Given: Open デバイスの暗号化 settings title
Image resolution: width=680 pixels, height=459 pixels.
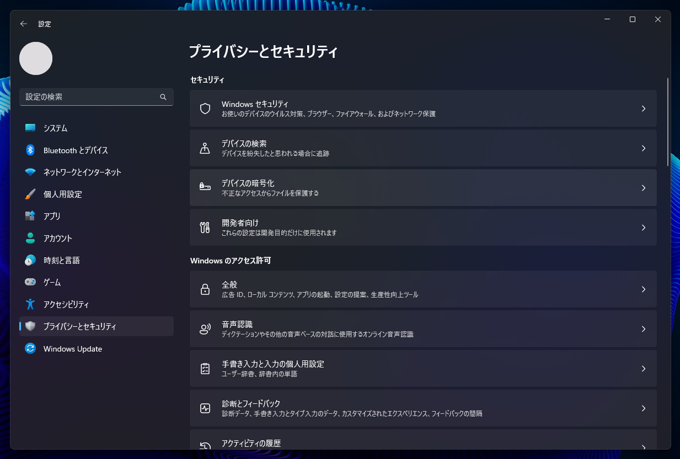Looking at the screenshot, I should tap(248, 183).
